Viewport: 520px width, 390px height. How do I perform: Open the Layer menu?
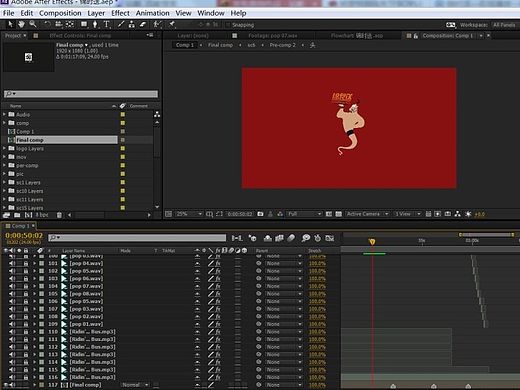96,13
